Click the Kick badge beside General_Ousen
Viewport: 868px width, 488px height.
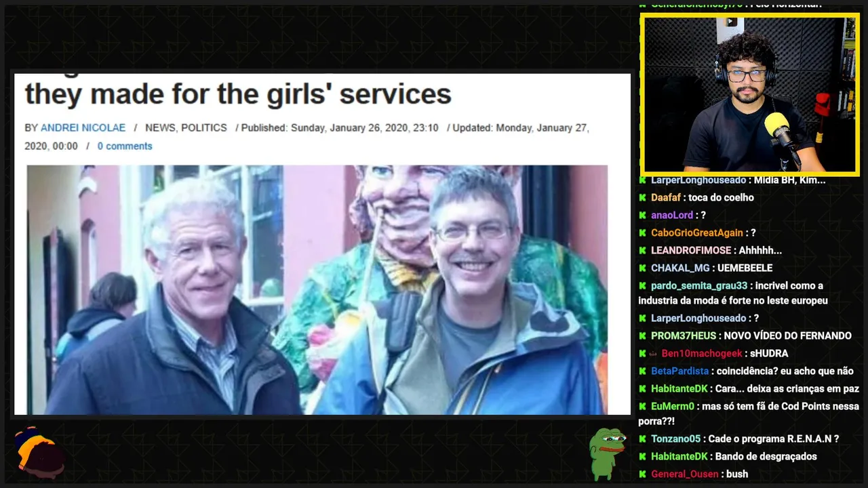tap(642, 474)
